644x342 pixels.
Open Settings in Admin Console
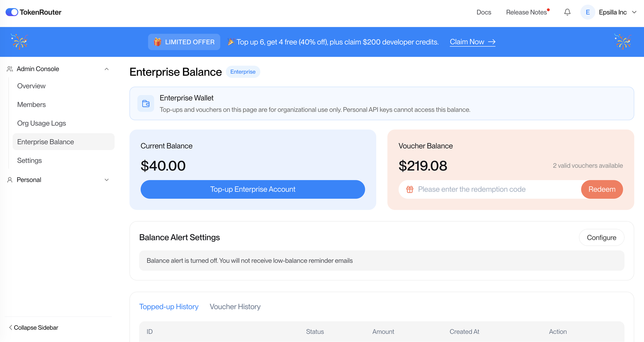pos(29,161)
